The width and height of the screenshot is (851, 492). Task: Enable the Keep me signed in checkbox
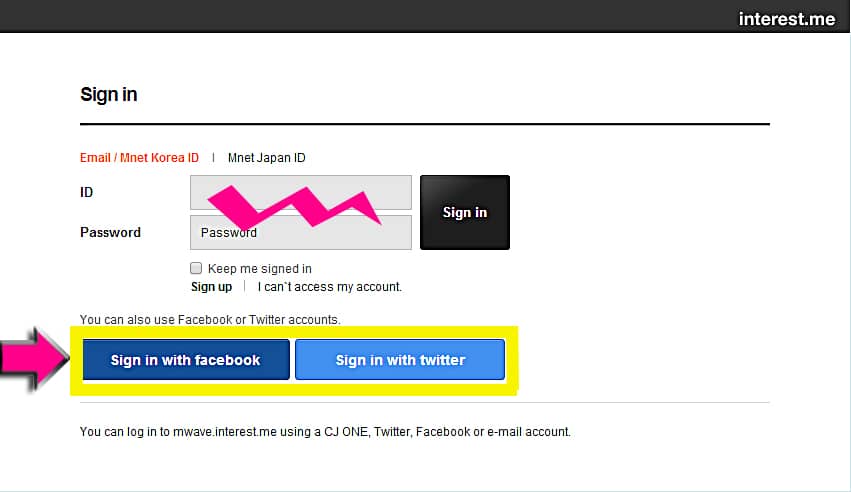(196, 268)
